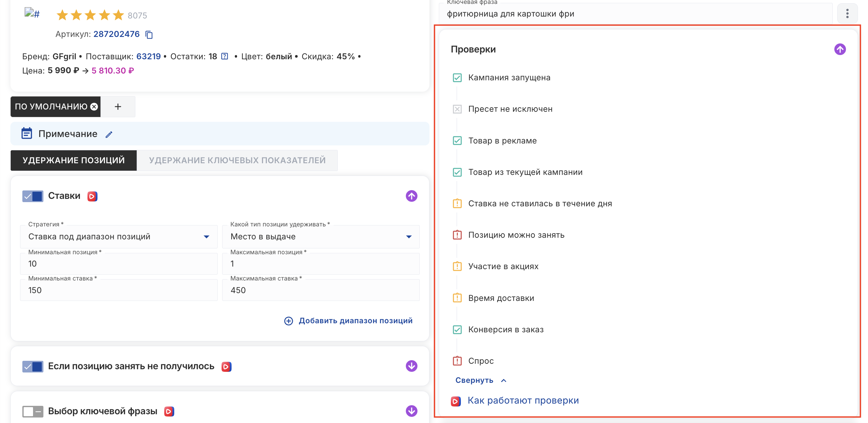
Task: Click the Максимальная ставка input field
Action: 321,290
